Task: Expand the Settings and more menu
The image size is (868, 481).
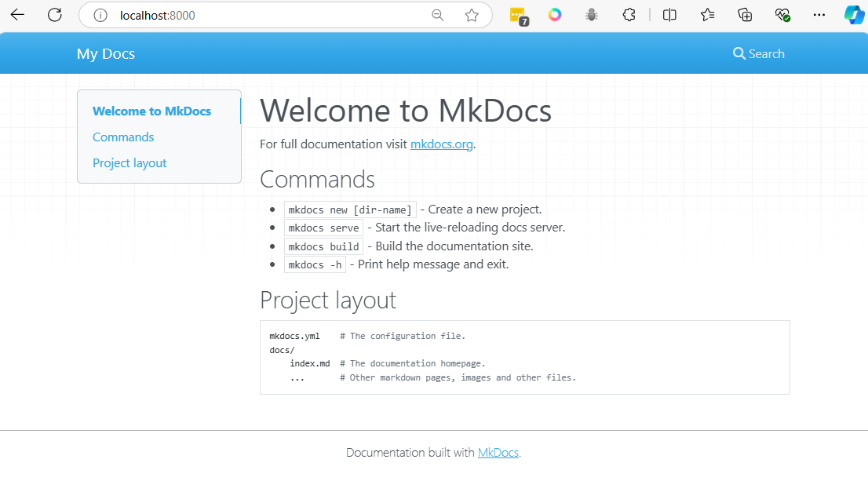Action: (819, 15)
